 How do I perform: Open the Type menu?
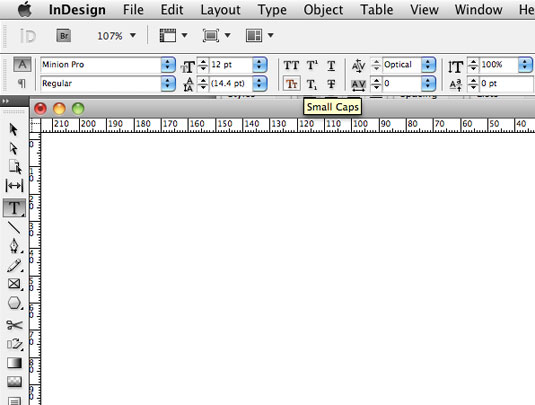pos(272,10)
